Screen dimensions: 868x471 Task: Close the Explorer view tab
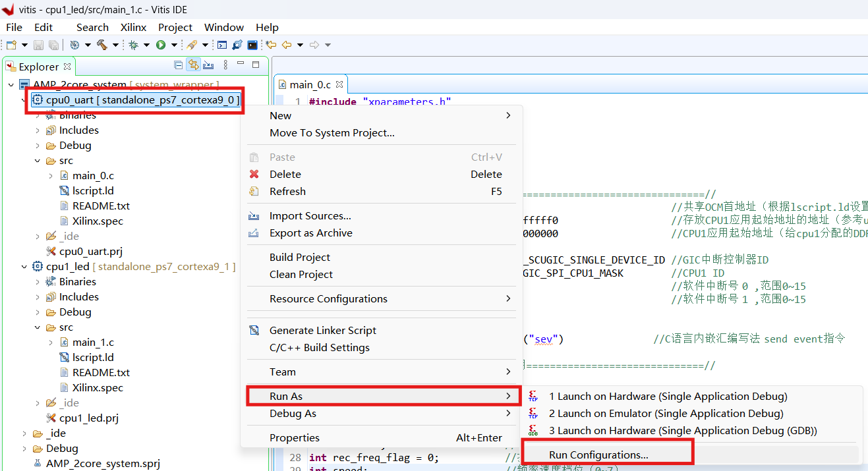pyautogui.click(x=67, y=67)
